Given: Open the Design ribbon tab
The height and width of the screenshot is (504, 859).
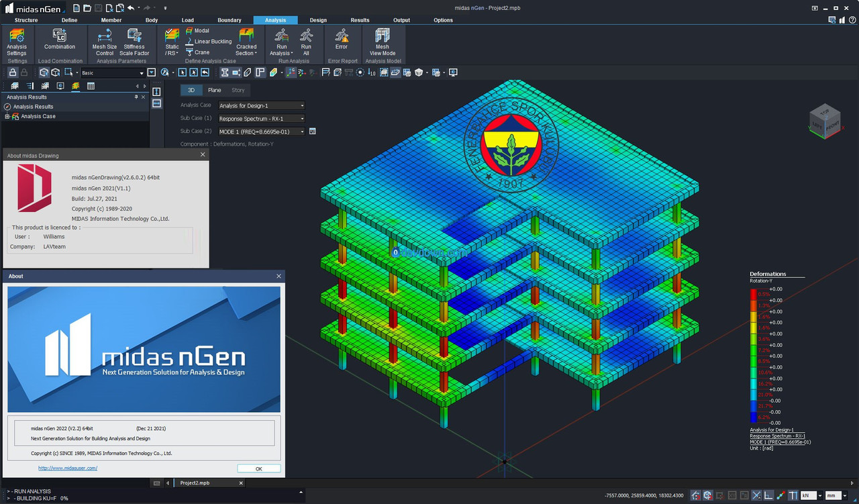Looking at the screenshot, I should coord(318,20).
